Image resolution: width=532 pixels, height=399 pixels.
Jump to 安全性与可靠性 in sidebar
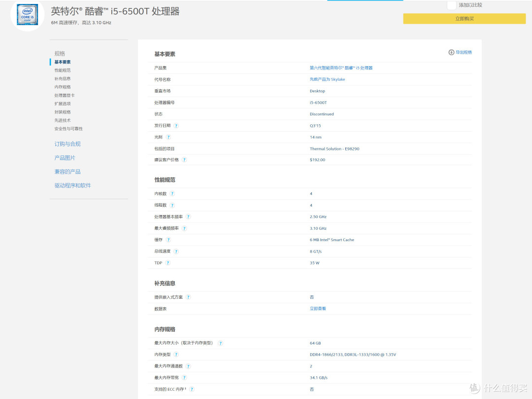(68, 129)
